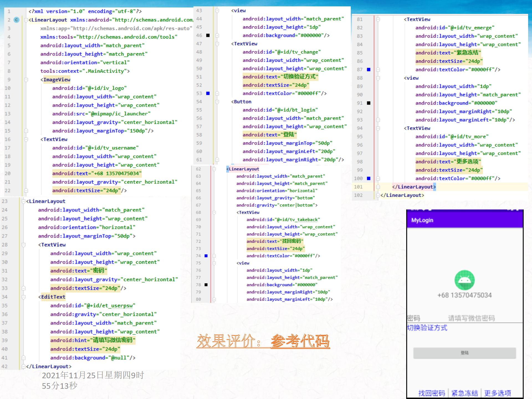Click black gutter swatch on line 91

point(369,103)
